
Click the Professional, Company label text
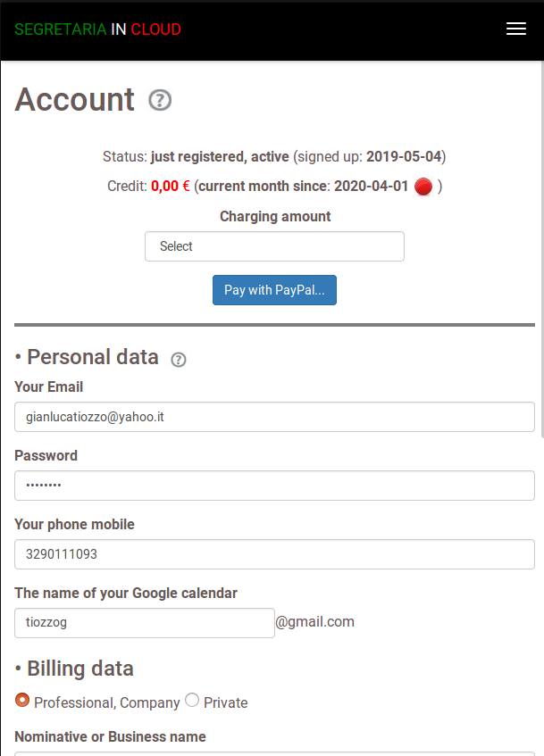pyautogui.click(x=106, y=703)
